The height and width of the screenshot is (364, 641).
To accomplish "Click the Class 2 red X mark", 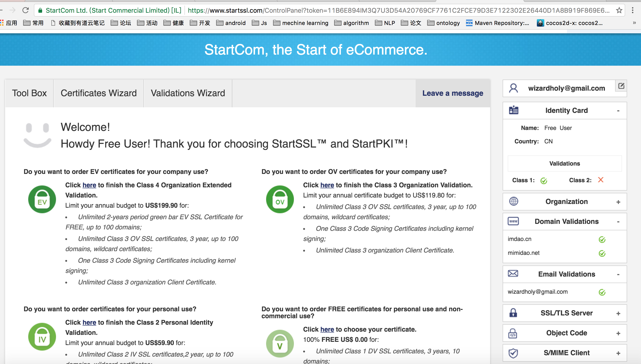I will 601,180.
